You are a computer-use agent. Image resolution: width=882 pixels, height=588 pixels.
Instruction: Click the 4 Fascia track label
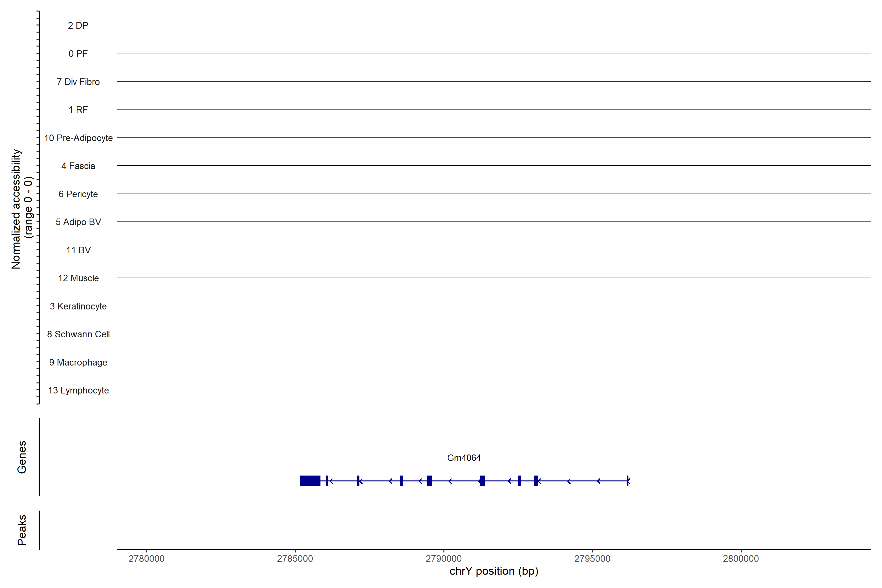click(78, 166)
